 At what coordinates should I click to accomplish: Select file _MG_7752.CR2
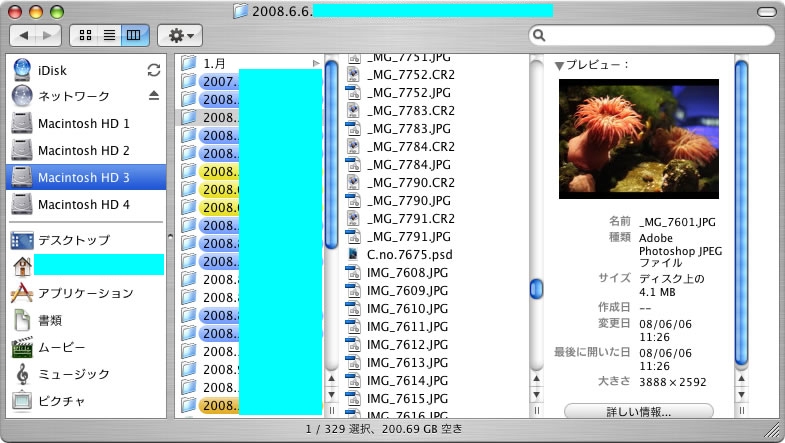(411, 75)
